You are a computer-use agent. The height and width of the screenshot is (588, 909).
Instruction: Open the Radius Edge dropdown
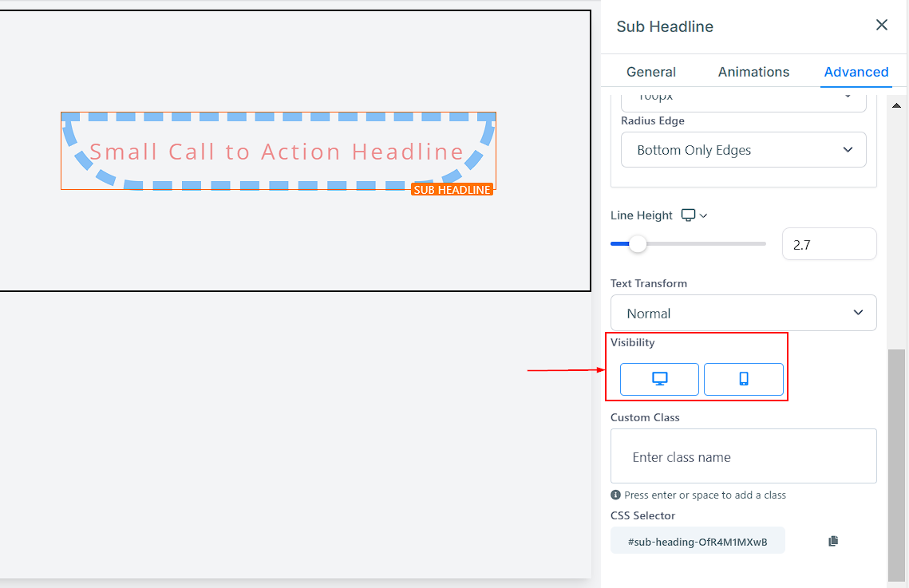[x=743, y=150]
